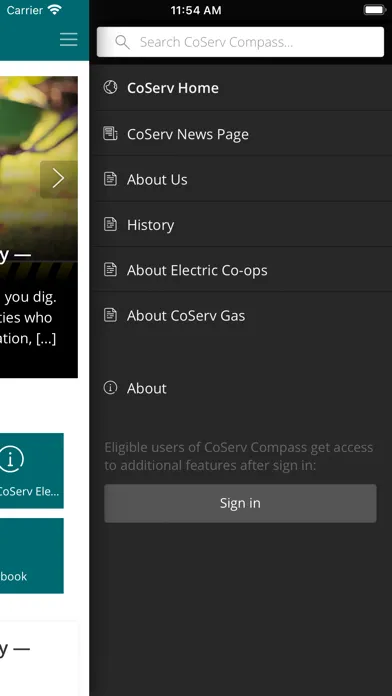
Task: Click document icon beside About Electric Co-ops
Action: click(x=110, y=269)
